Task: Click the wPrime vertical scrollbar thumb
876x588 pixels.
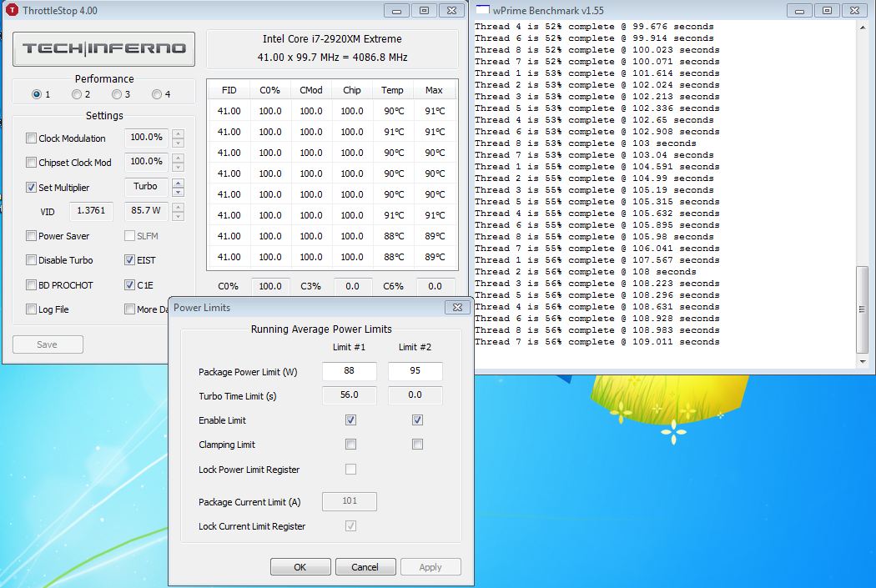Action: point(863,309)
